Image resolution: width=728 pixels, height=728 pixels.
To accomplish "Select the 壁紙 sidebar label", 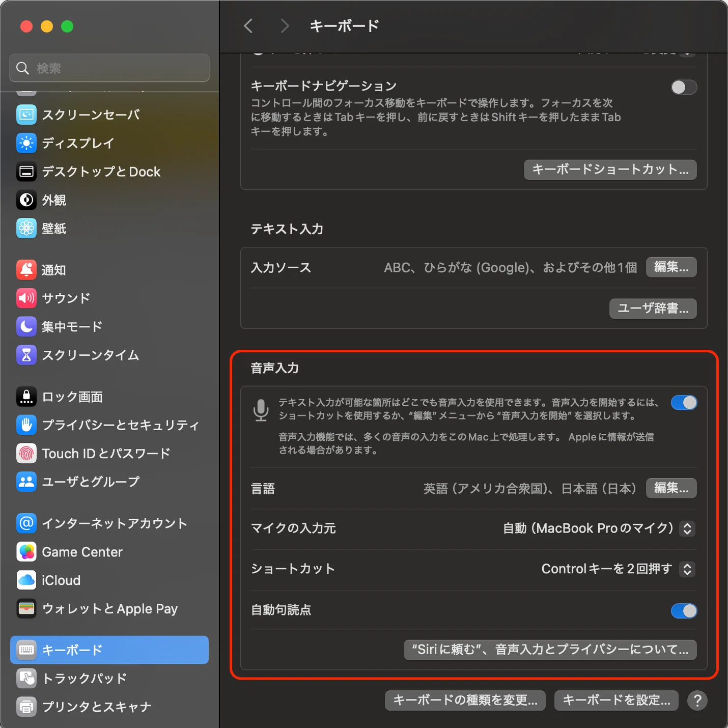I will (54, 229).
